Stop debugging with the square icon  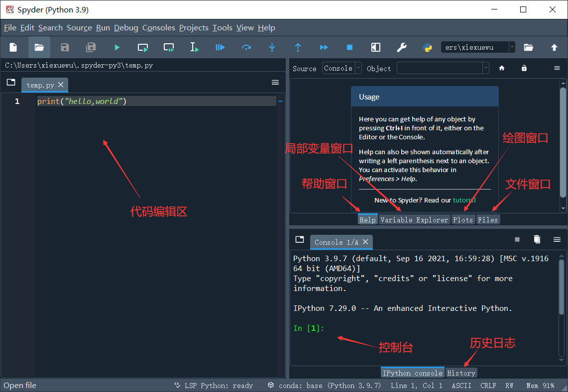click(x=349, y=47)
